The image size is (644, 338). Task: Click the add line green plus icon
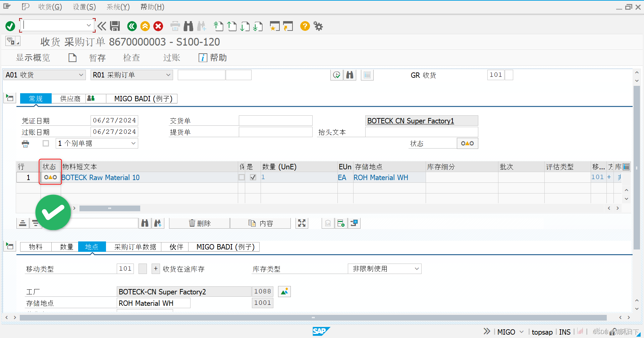[x=341, y=223]
